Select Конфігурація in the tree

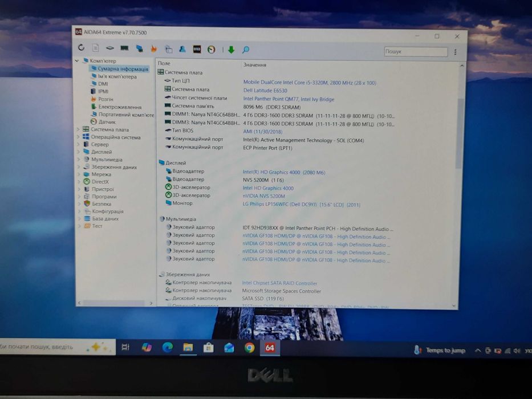pyautogui.click(x=104, y=211)
